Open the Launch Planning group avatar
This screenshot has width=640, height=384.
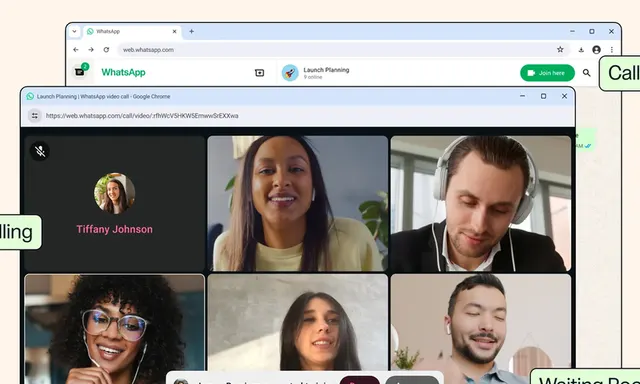coord(290,73)
